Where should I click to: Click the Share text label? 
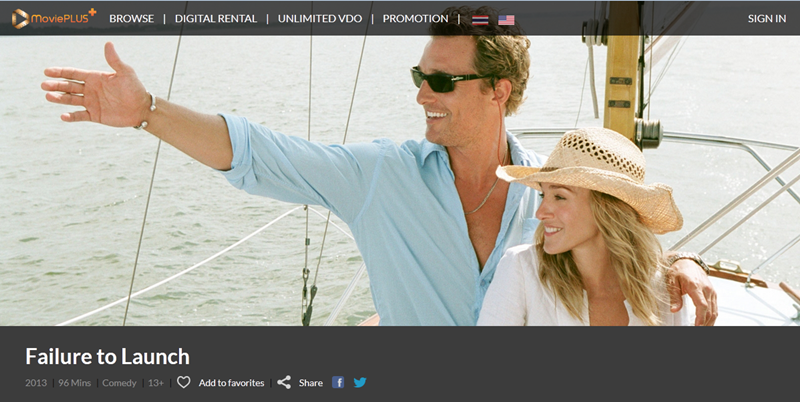pyautogui.click(x=311, y=383)
